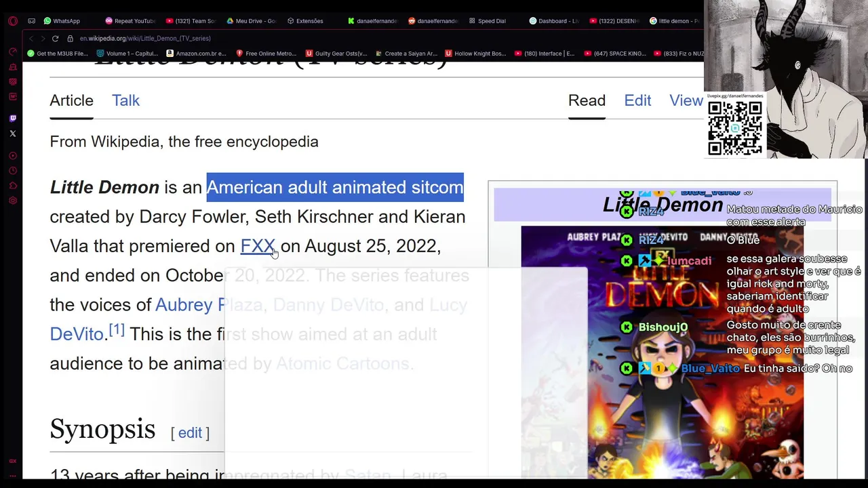This screenshot has height=488, width=868.
Task: Go forward with the browser forward arrow
Action: tap(43, 39)
